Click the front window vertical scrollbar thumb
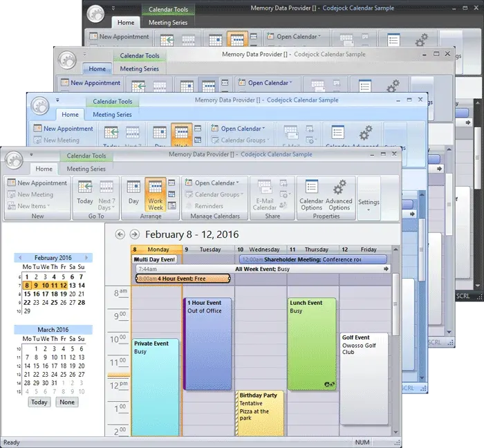The height and width of the screenshot is (448, 484). tap(395, 304)
